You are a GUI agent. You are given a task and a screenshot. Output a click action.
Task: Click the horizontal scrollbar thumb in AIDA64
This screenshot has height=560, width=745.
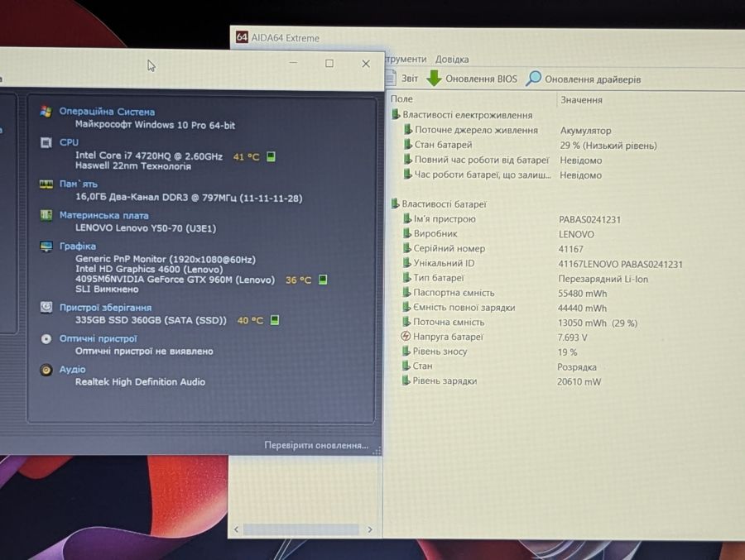(x=301, y=529)
